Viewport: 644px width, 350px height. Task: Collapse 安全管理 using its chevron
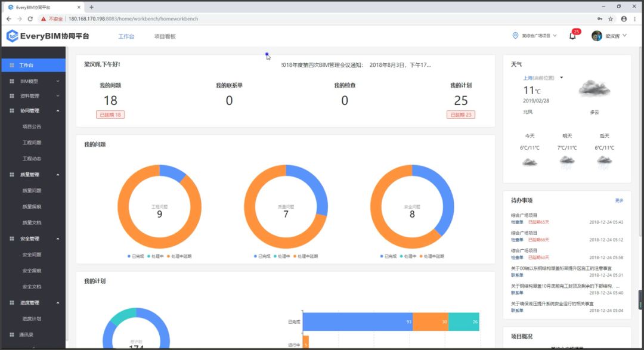[x=58, y=239]
